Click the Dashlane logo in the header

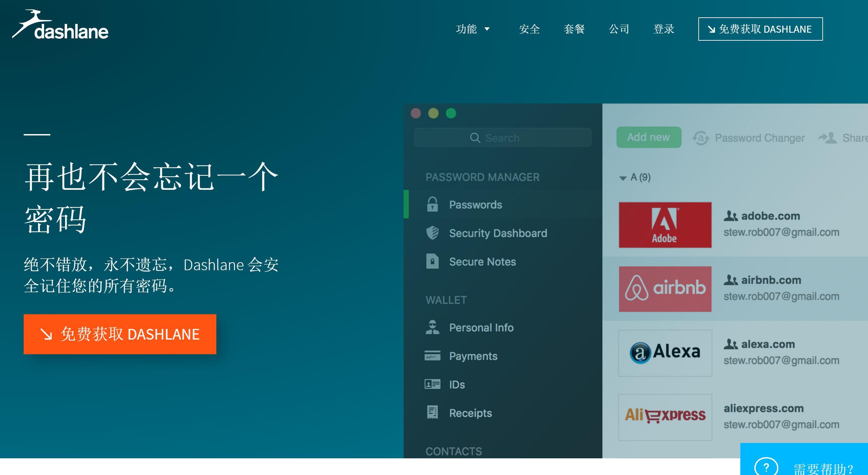[60, 25]
